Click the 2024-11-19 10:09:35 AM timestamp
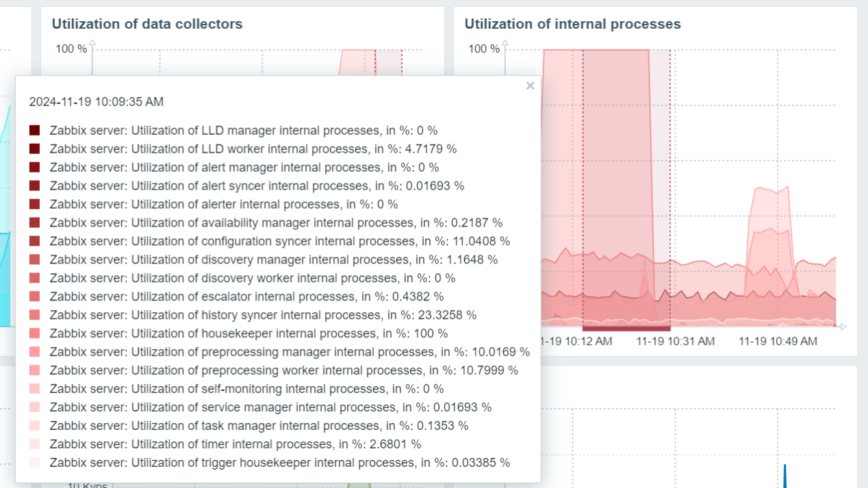This screenshot has height=488, width=868. click(x=97, y=102)
